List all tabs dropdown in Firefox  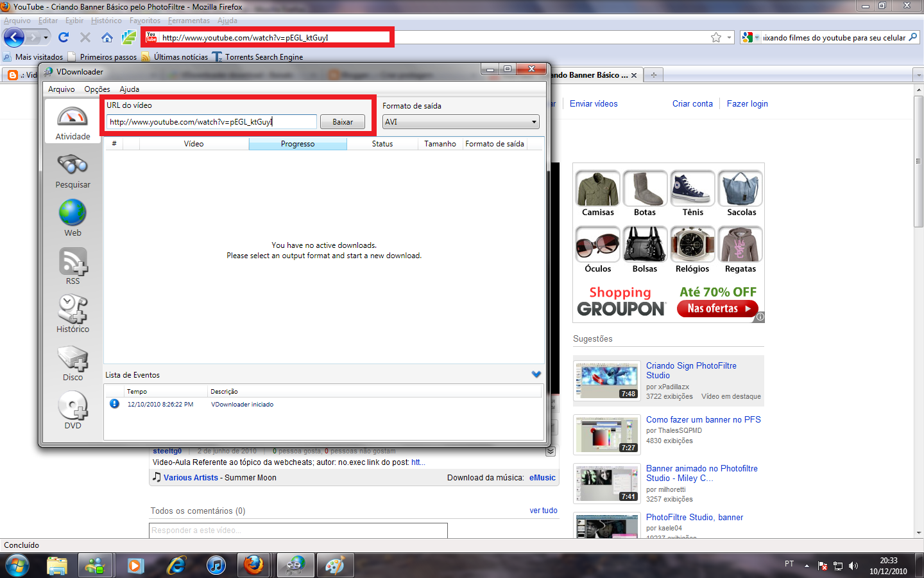[x=918, y=75]
